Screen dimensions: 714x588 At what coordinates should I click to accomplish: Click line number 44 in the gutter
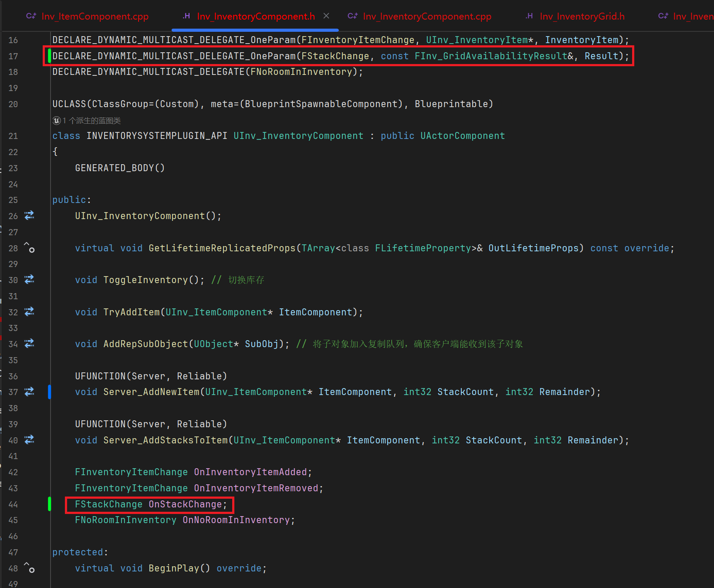pyautogui.click(x=13, y=504)
